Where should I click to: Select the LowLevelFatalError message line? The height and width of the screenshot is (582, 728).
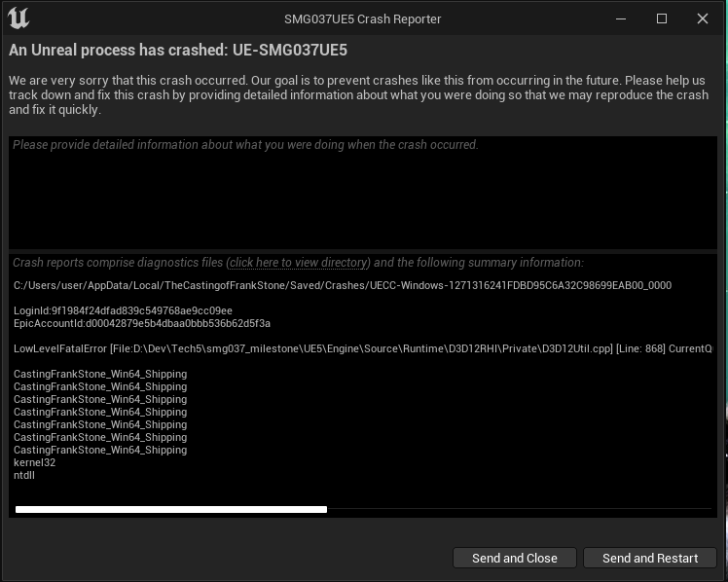pos(363,349)
